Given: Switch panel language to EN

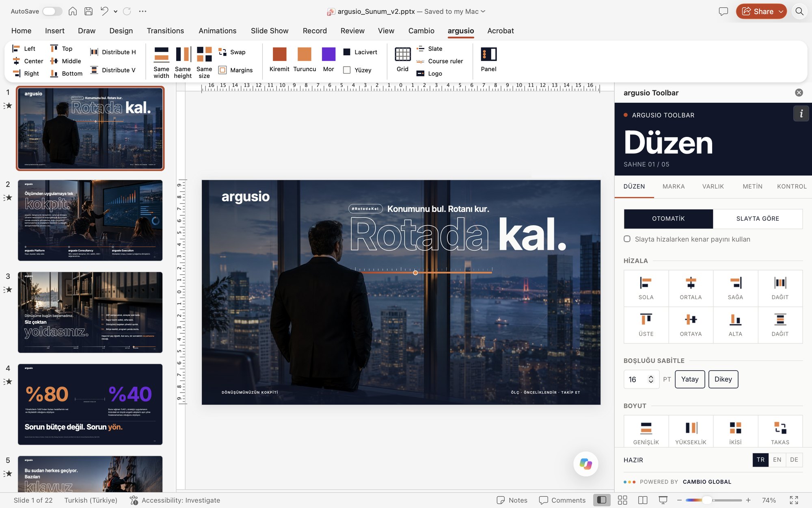Looking at the screenshot, I should (x=777, y=460).
